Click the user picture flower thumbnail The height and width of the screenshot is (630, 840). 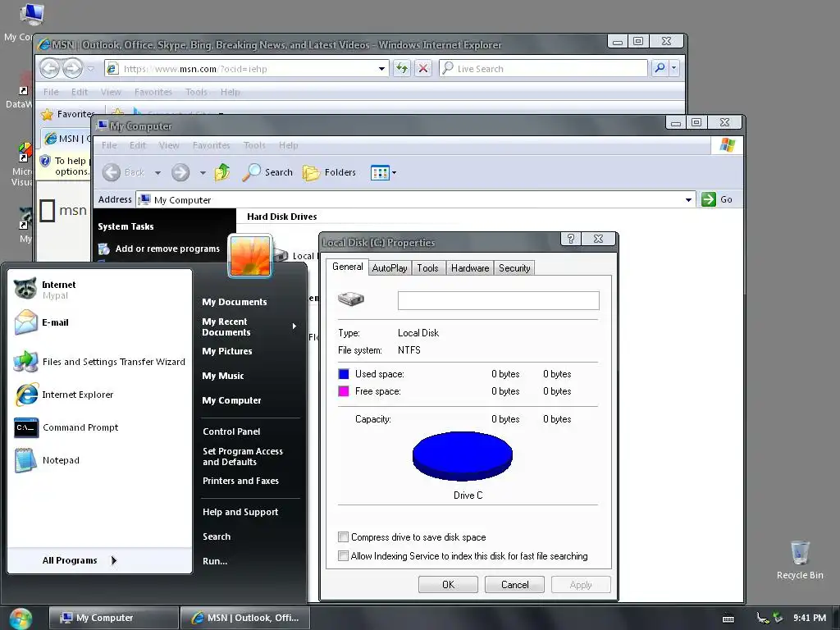click(250, 256)
